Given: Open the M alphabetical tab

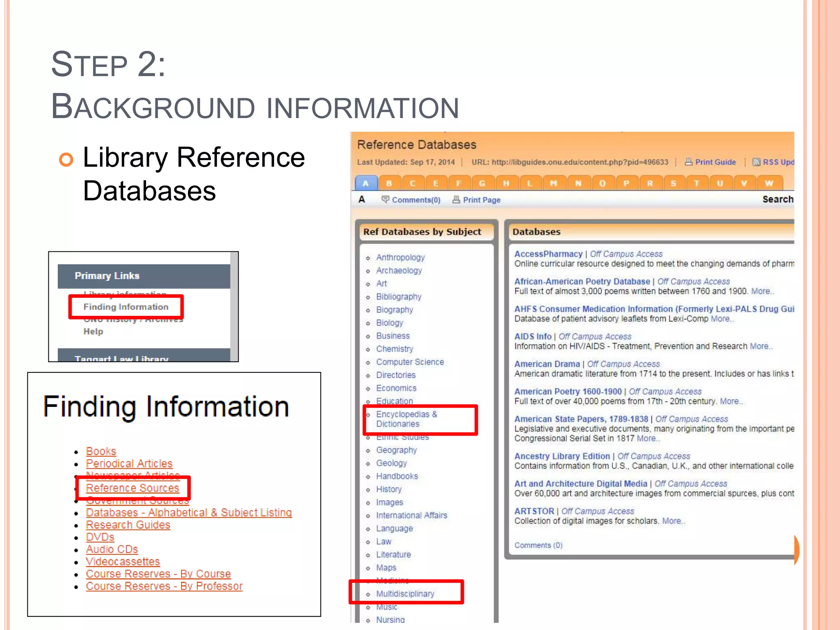Looking at the screenshot, I should [554, 183].
